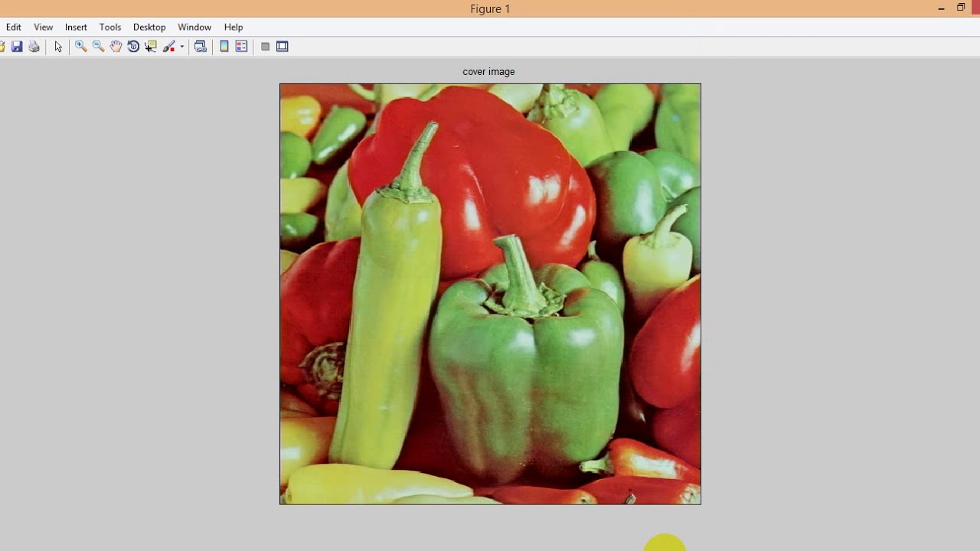980x551 pixels.
Task: Activate the Zoom Out tool
Action: pos(98,47)
